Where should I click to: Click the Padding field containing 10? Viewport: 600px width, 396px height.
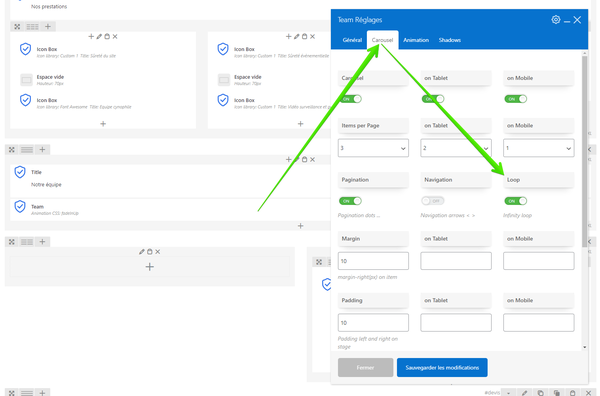tap(373, 323)
